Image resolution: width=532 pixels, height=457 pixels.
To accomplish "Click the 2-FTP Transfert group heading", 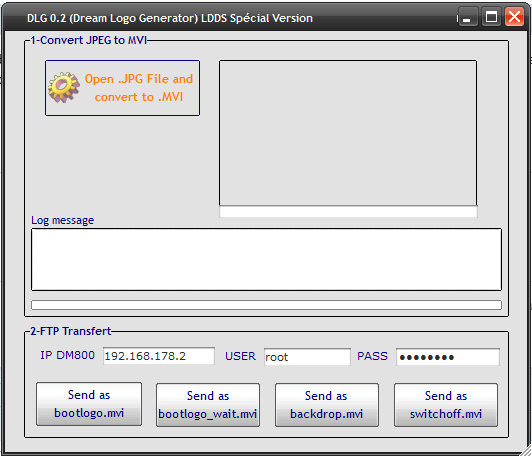I will [71, 331].
